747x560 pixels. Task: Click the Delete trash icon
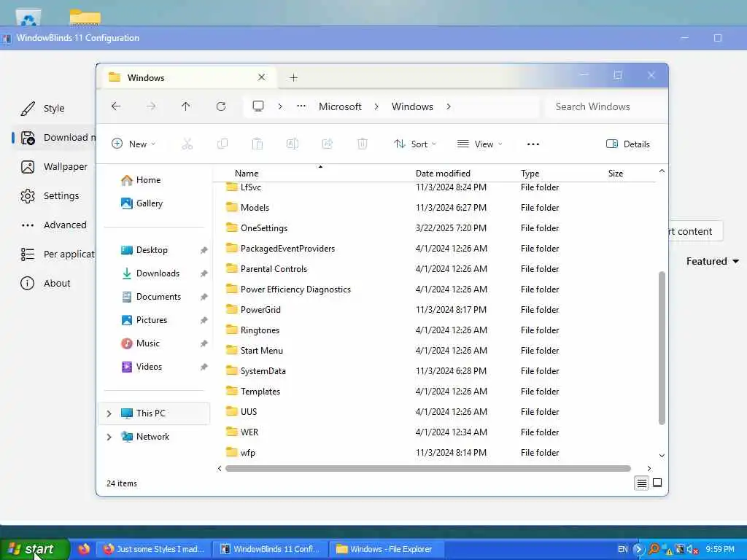click(363, 144)
